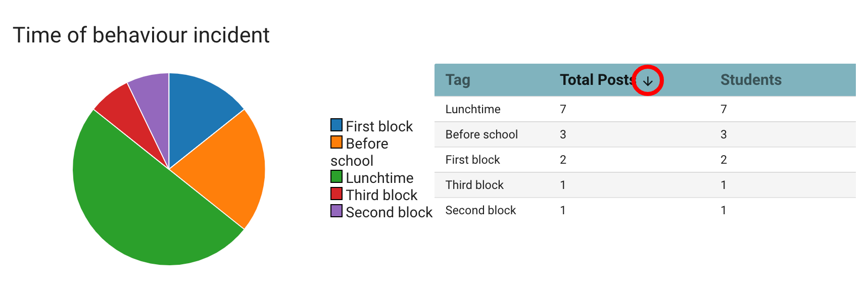Image resolution: width=868 pixels, height=287 pixels.
Task: Sort by the Total Posts column header
Action: pos(597,80)
